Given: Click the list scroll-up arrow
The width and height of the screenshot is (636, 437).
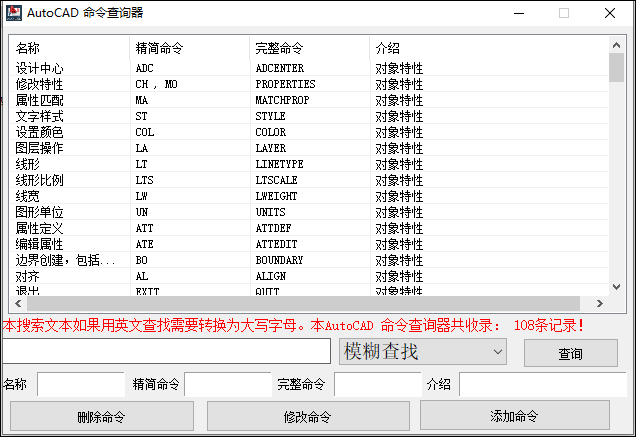Looking at the screenshot, I should [617, 45].
